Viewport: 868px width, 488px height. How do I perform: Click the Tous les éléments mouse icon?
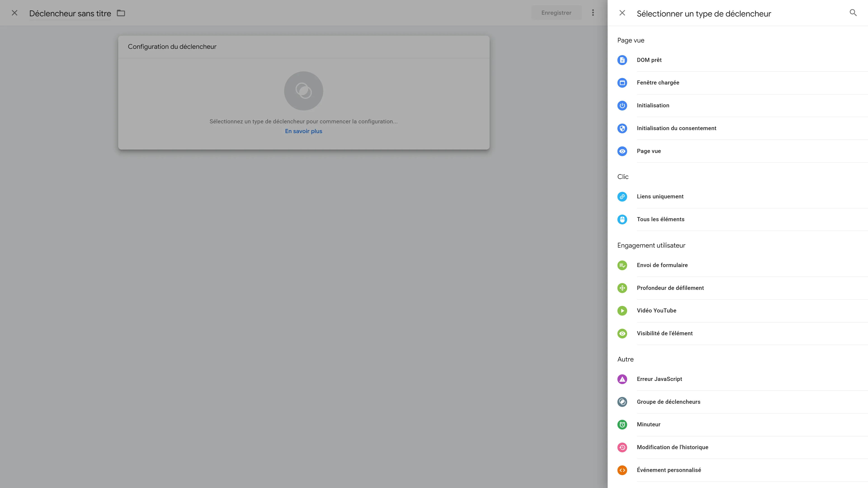click(622, 220)
